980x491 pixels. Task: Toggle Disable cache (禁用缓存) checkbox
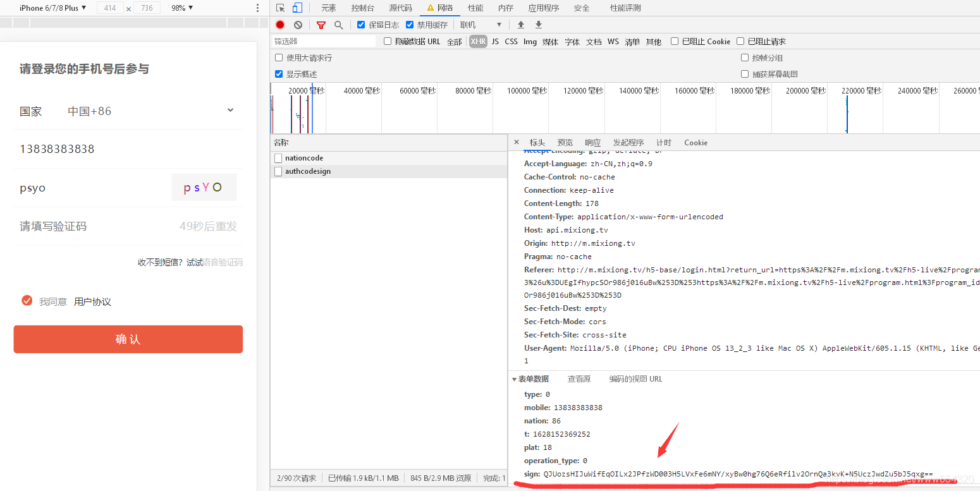pos(410,25)
